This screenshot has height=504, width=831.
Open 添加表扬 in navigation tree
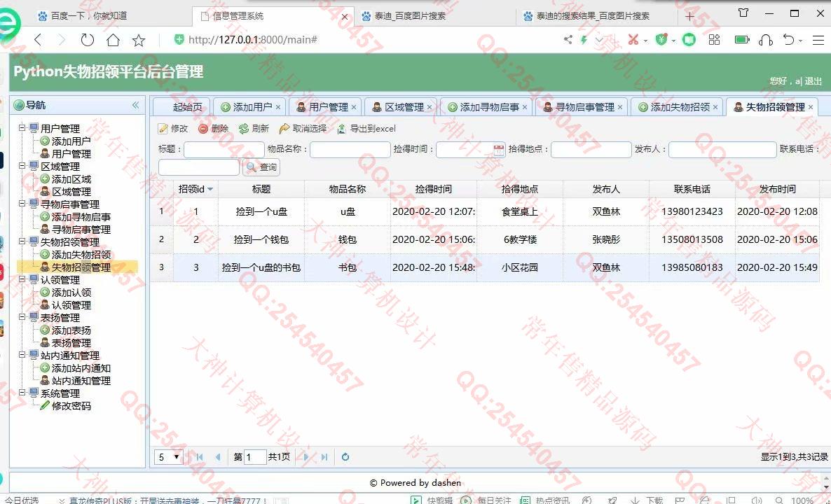[71, 330]
